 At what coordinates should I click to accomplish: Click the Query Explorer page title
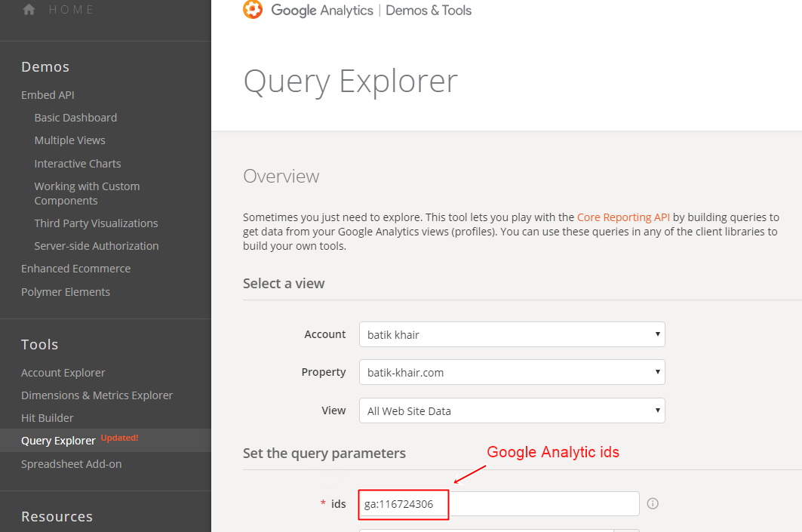coord(350,81)
